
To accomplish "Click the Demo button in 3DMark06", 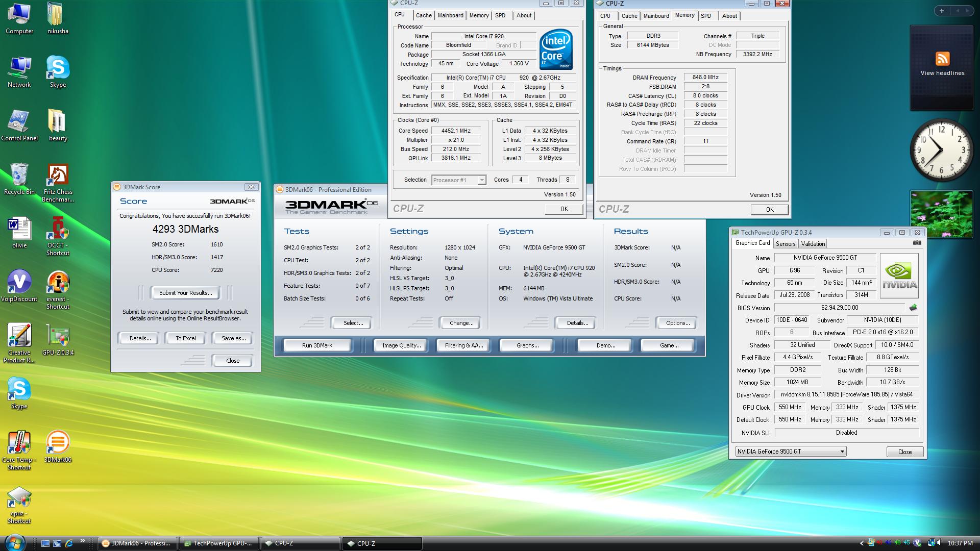I will coord(606,345).
